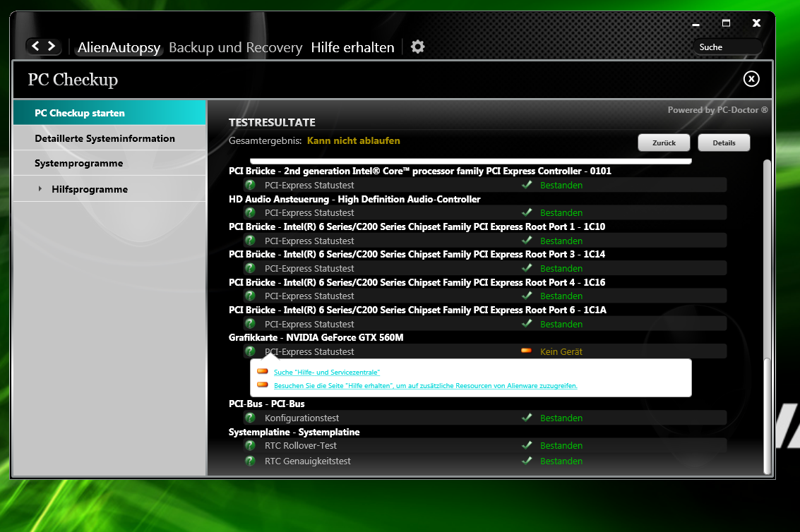Click the Suche search field

(727, 47)
